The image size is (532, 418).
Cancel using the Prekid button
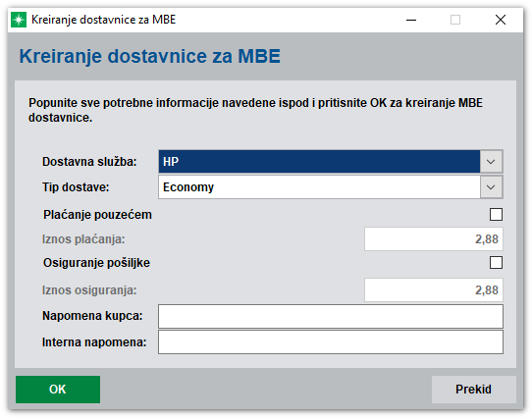tap(474, 390)
